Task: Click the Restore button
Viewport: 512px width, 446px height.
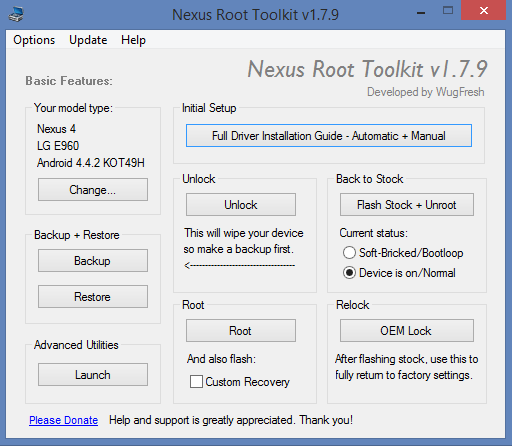Action: pos(93,296)
